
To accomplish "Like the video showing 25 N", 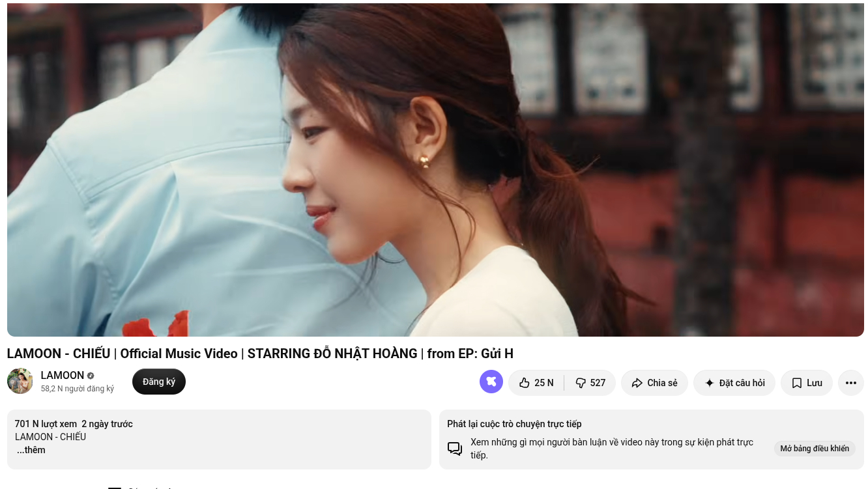I will [x=536, y=383].
